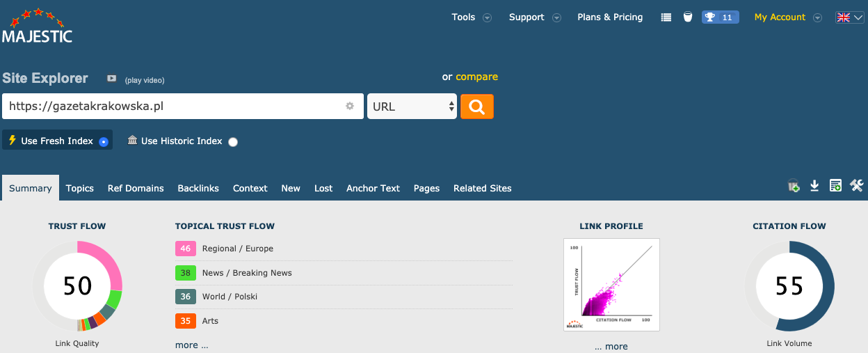Click the World / Polski topic
Image resolution: width=868 pixels, height=353 pixels.
pyautogui.click(x=230, y=297)
